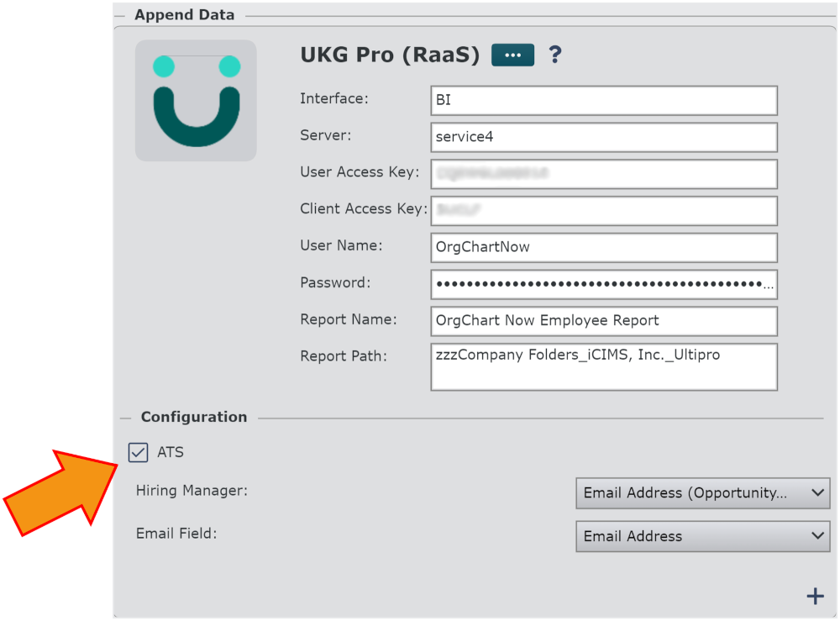This screenshot has width=840, height=621.
Task: Click the plus icon to add configuration
Action: (815, 596)
